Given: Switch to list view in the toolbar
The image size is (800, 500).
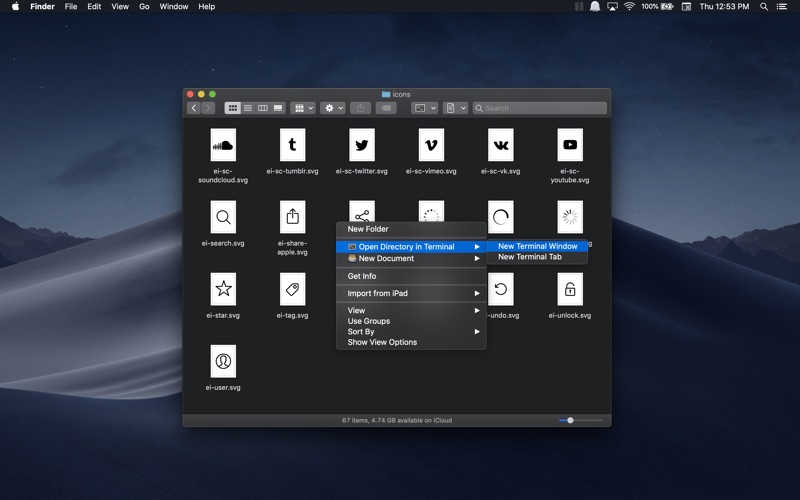Looking at the screenshot, I should tap(248, 108).
